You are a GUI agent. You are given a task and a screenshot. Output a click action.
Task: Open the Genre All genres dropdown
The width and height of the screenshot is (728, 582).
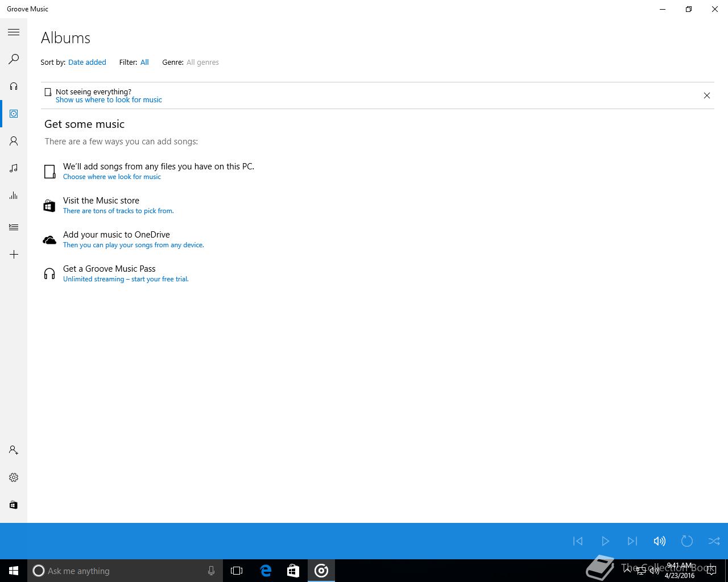202,63
